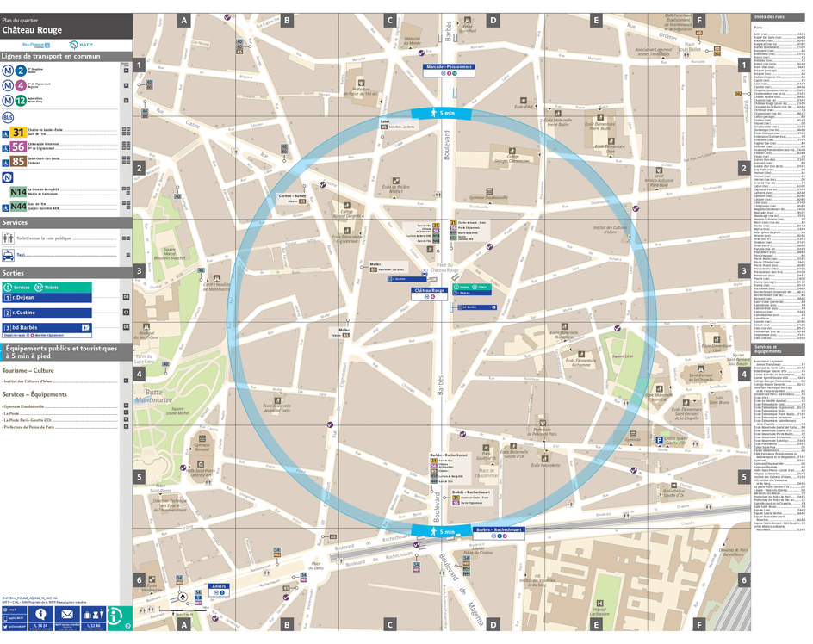Click the Metro line 4 roundel
813x644 pixels.
pyautogui.click(x=19, y=84)
